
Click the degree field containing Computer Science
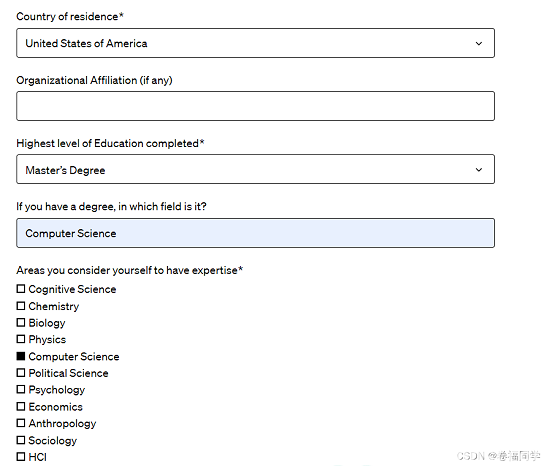[255, 233]
